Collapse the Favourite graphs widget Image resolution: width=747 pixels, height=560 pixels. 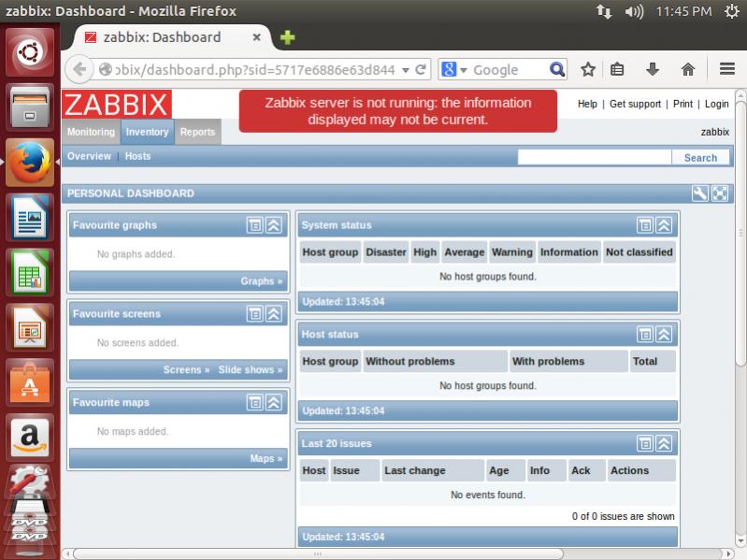pos(274,225)
